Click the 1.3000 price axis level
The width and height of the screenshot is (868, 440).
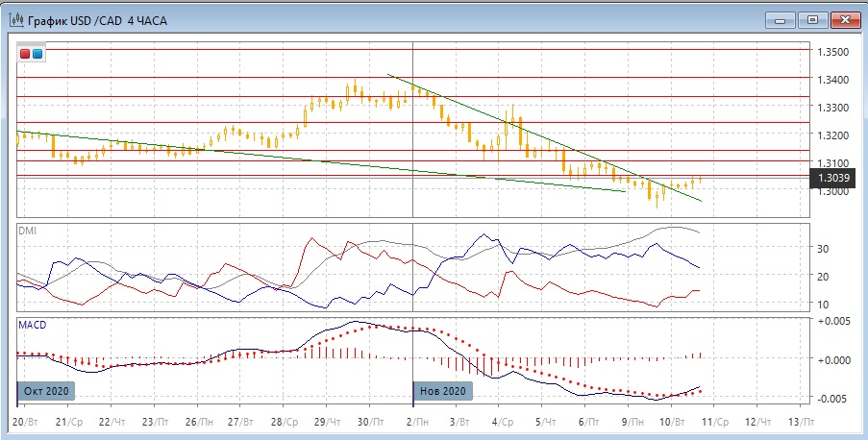pos(832,192)
